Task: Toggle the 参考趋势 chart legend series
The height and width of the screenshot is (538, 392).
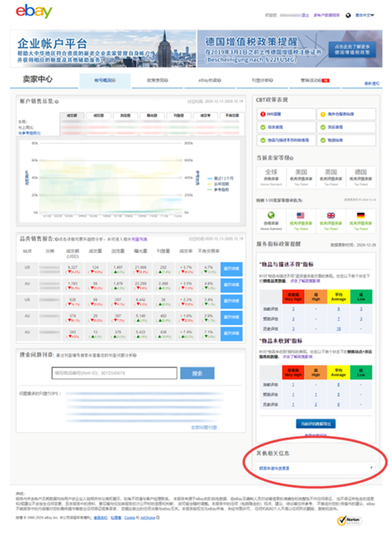Action: point(218,189)
